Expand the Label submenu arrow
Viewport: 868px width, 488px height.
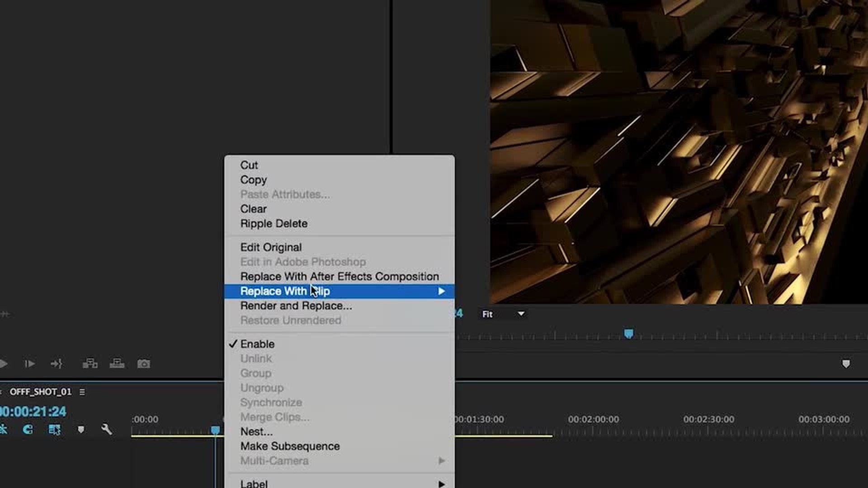coord(441,484)
